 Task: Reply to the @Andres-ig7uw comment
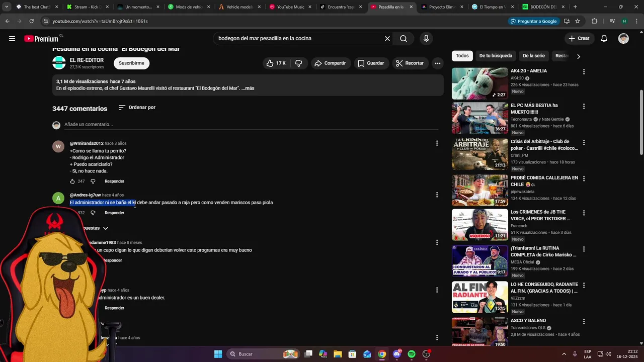click(114, 213)
